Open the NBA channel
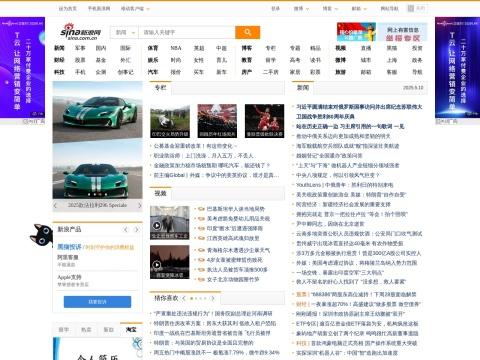 176,48
